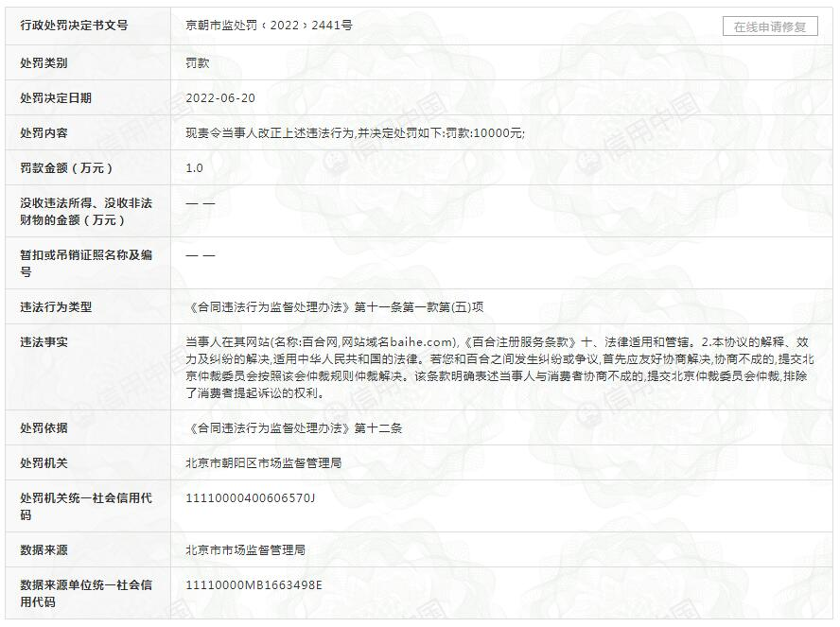Image resolution: width=840 pixels, height=627 pixels.
Task: Click the 数据来源 row label
Action: click(44, 549)
